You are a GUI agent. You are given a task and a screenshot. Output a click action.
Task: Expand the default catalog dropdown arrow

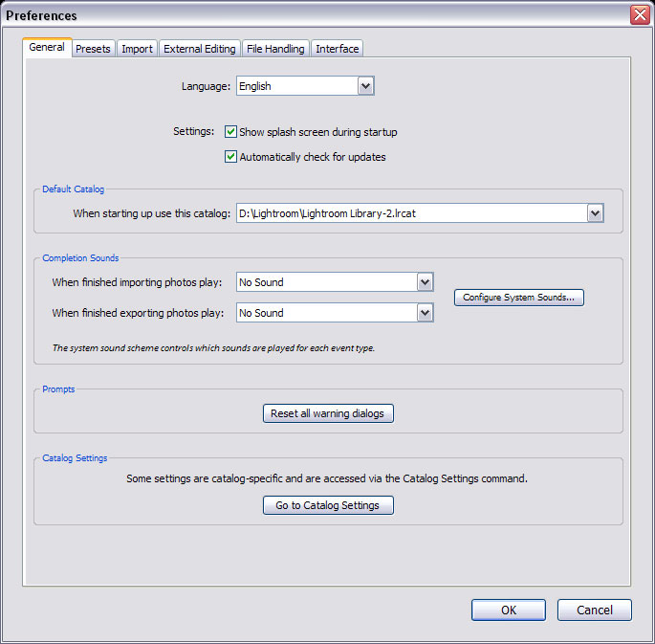(x=596, y=213)
